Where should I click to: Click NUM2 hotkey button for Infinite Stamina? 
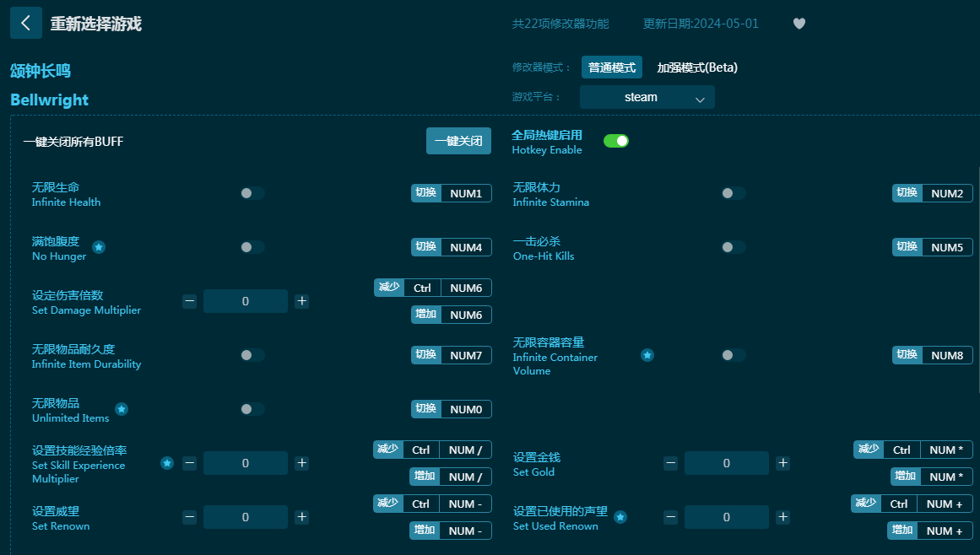pos(933,193)
